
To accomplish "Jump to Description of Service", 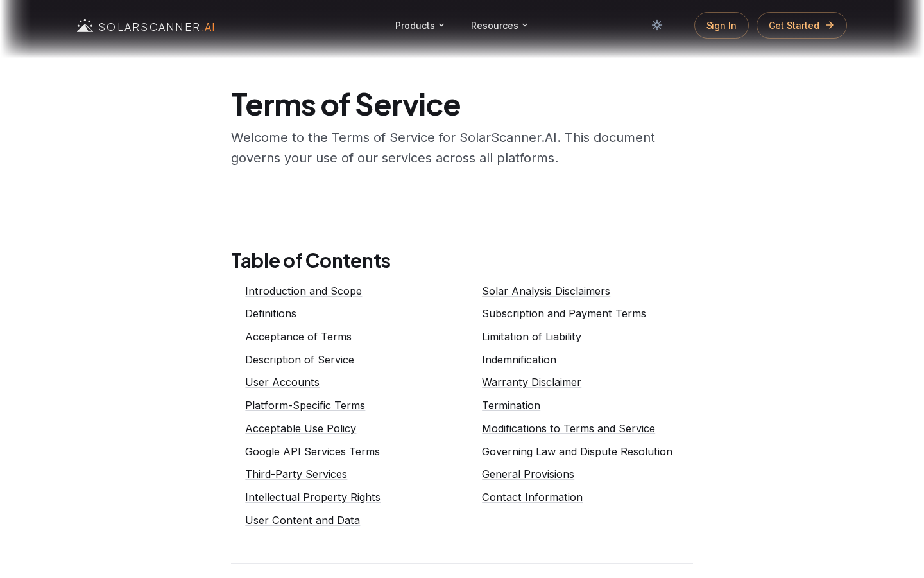I will [300, 360].
